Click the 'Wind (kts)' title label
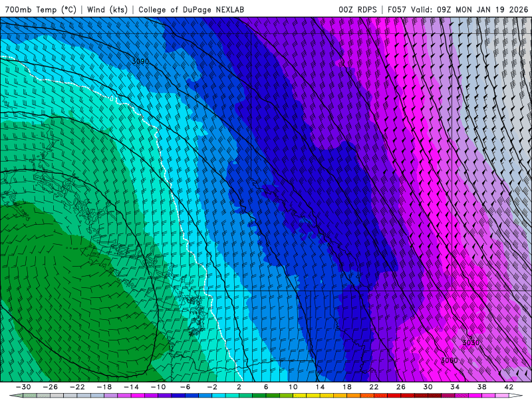Screen dimensions: 532x399 tap(107, 9)
